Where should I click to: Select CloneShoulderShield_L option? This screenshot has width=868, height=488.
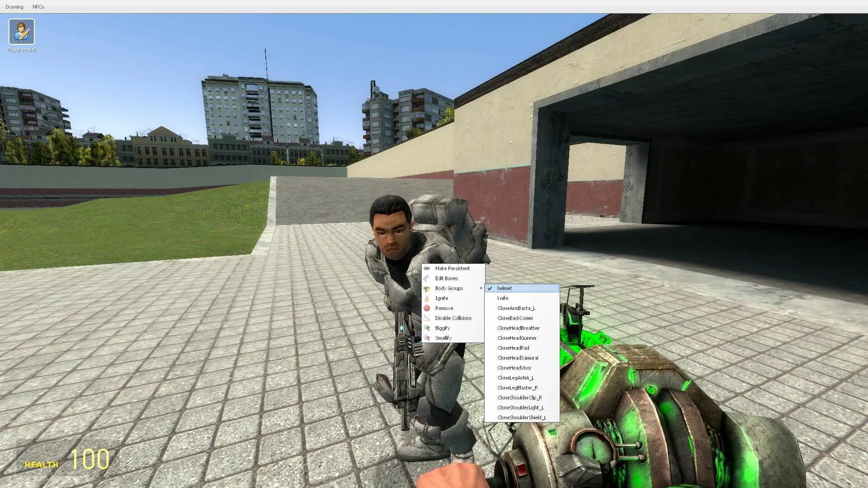pos(522,417)
